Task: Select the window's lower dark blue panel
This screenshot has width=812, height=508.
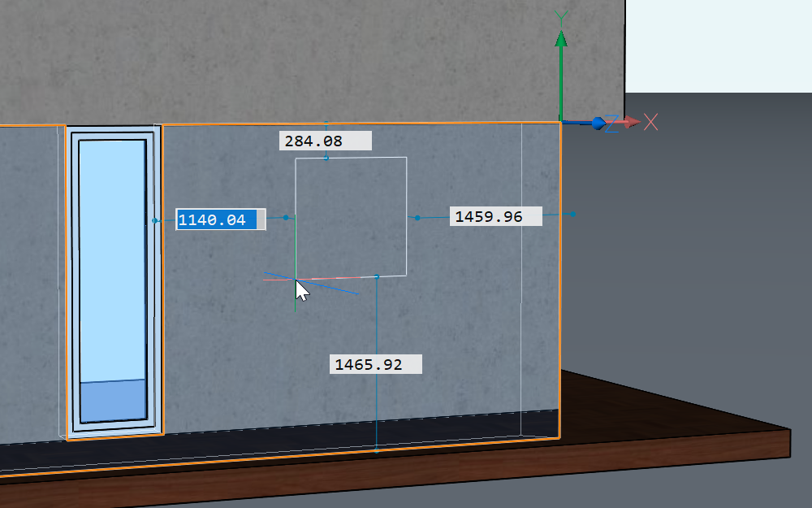Action: point(113,400)
